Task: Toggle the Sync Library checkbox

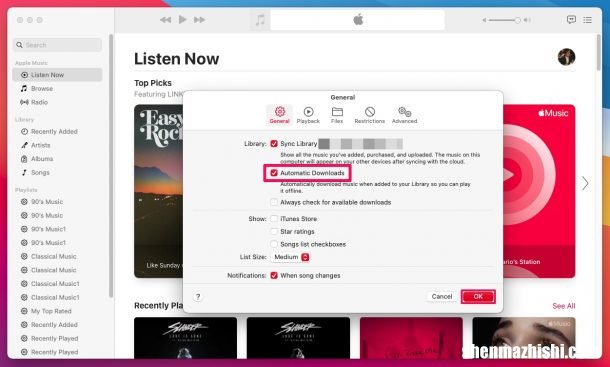Action: [274, 144]
